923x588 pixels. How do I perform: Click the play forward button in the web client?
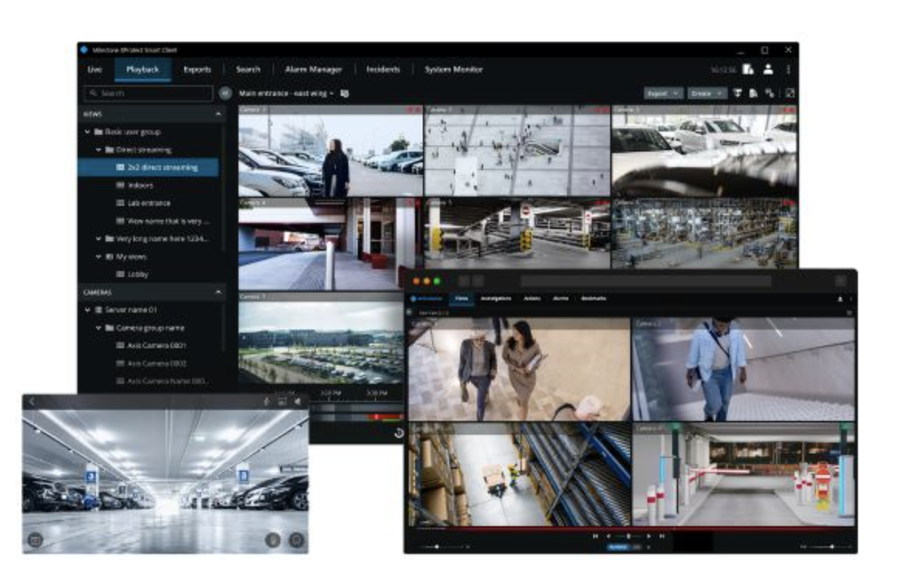[x=649, y=535]
